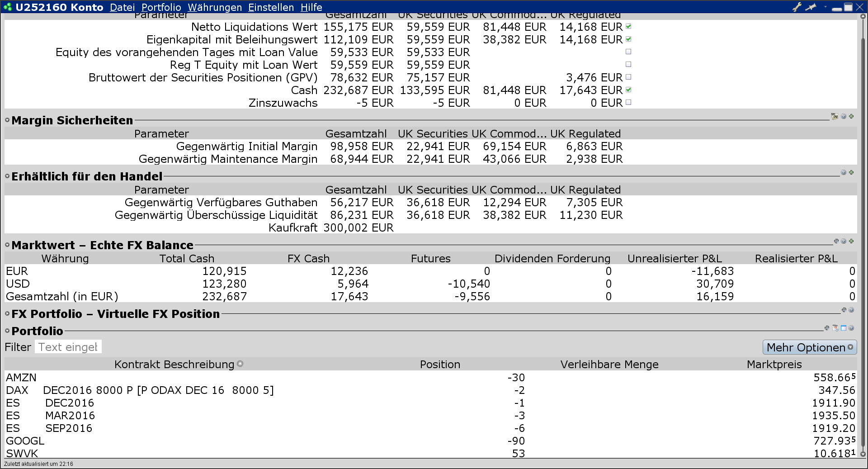
Task: Enable checkbox for Reg T Equity row
Action: (x=628, y=65)
